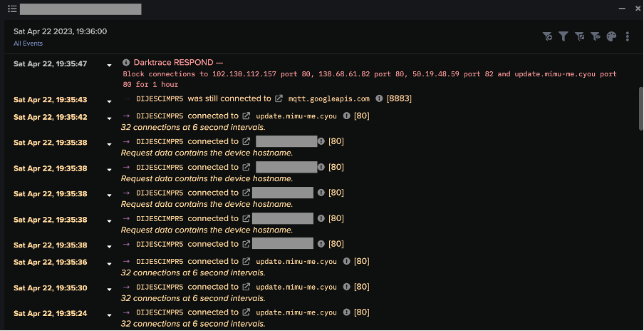
Task: Click DIJESCIMPR5 device name in 19:35:30 row
Action: [x=160, y=287]
